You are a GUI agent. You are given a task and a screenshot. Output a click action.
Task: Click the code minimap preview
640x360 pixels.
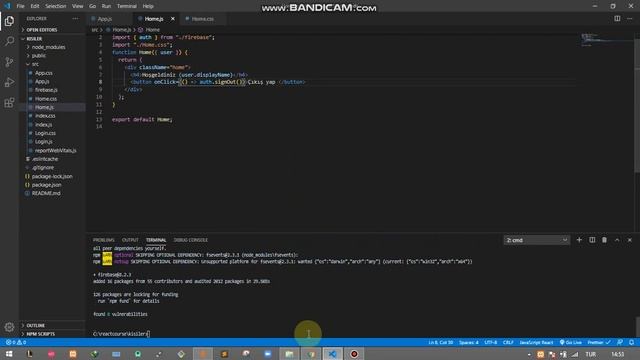607,40
